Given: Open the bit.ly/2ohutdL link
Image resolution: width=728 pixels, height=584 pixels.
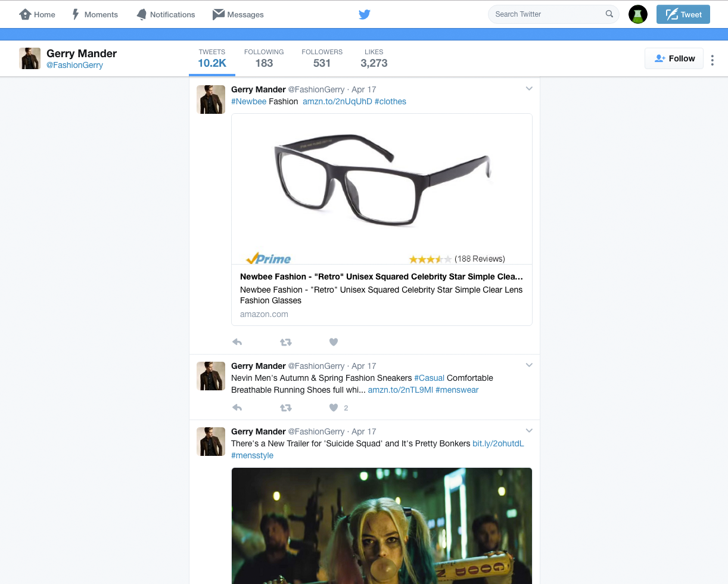Looking at the screenshot, I should click(498, 443).
